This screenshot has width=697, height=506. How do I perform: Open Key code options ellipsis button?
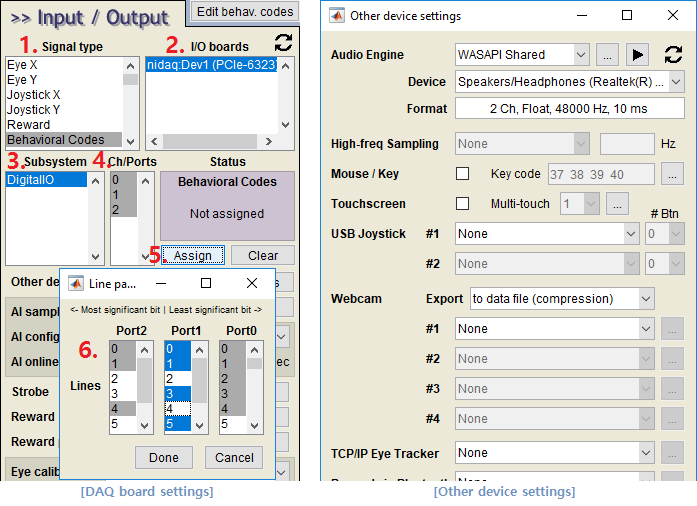click(672, 174)
